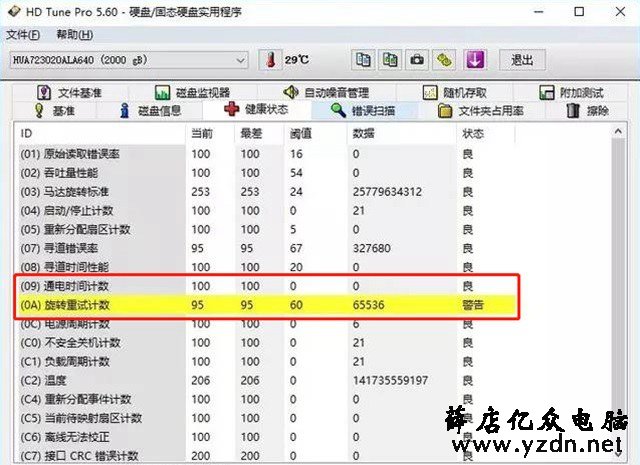Switch to the 自动噪音管理 tab

(x=326, y=93)
